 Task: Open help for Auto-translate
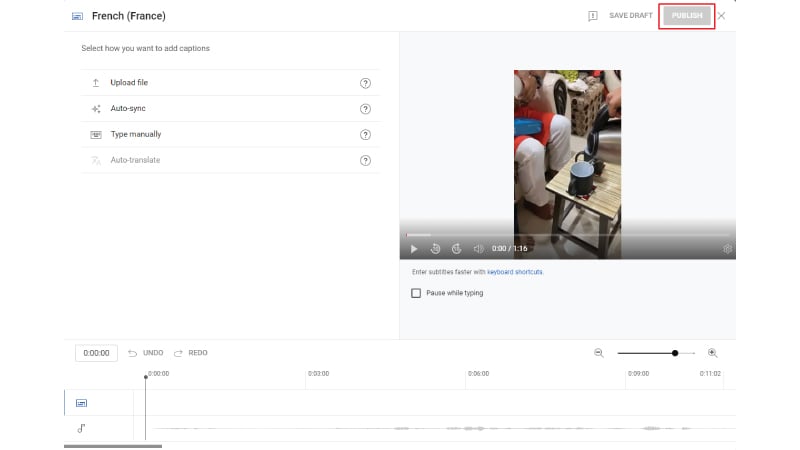pyautogui.click(x=365, y=160)
